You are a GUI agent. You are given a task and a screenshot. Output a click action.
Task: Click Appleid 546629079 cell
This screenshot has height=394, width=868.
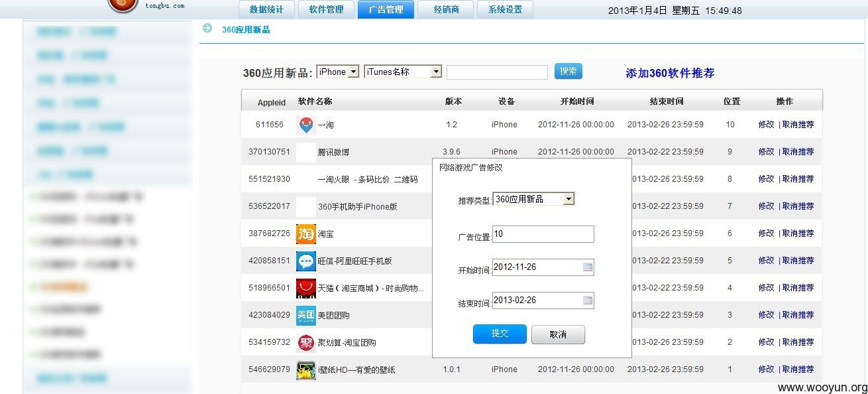click(x=269, y=369)
